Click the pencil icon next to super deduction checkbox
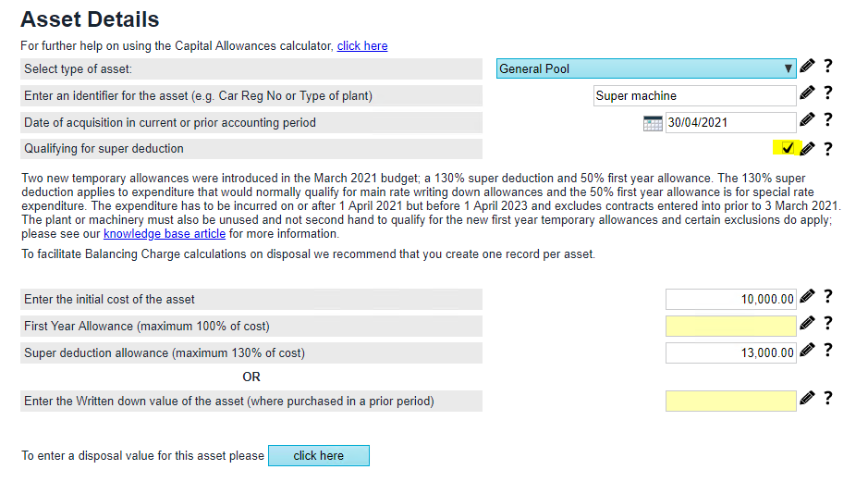This screenshot has width=868, height=482. coord(807,149)
